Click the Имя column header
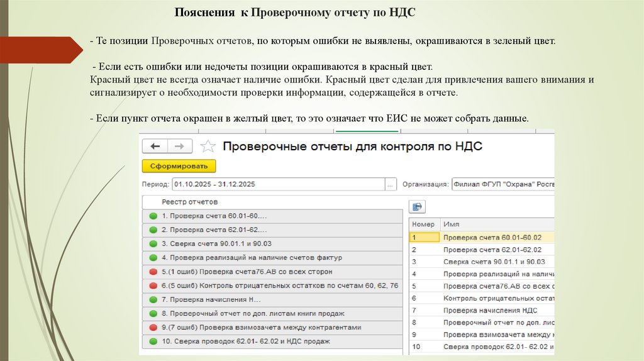 pyautogui.click(x=497, y=225)
